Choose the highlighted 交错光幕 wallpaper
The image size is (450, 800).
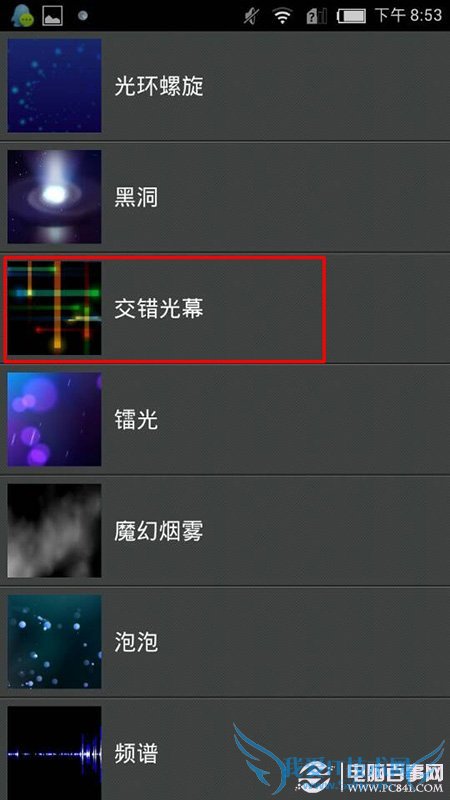[x=165, y=309]
